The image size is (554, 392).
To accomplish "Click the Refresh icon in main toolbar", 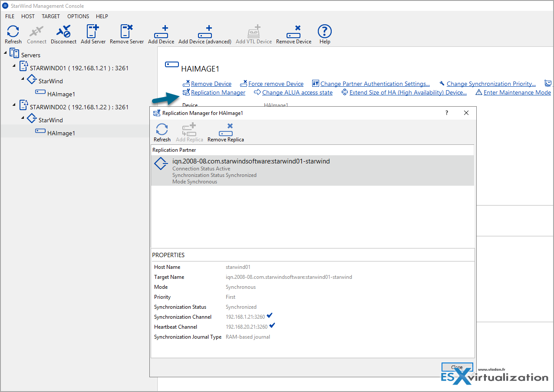I will tap(13, 32).
